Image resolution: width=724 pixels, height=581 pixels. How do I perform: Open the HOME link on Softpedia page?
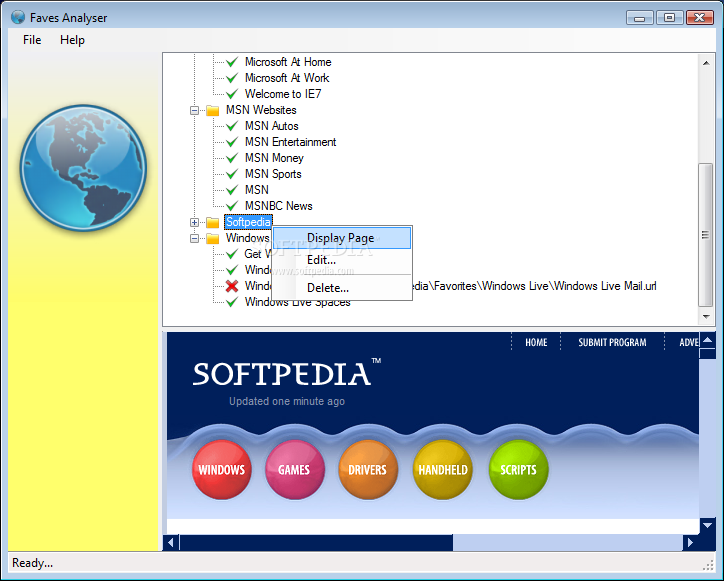536,343
